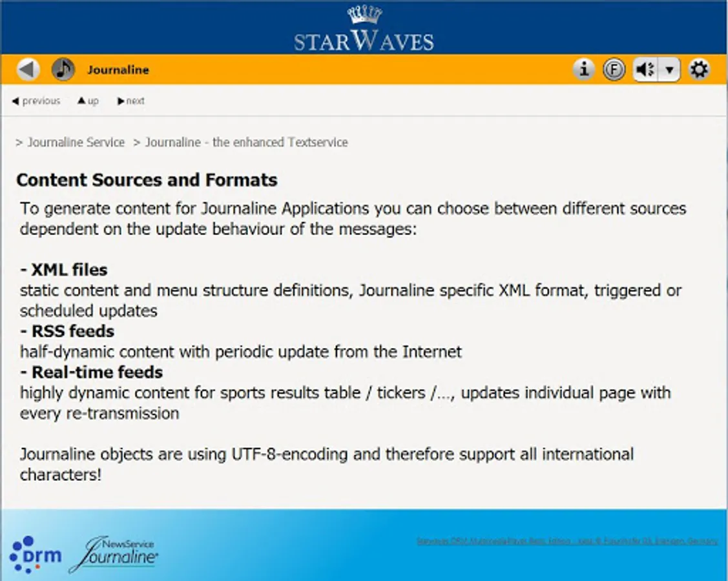Click the drm logo in footer

pos(36,555)
